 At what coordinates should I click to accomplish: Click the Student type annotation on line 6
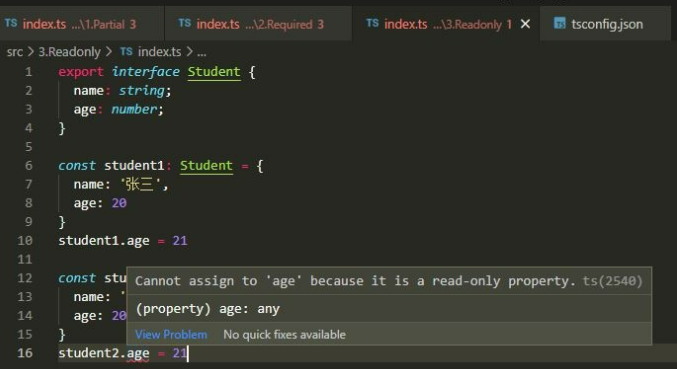pos(206,165)
